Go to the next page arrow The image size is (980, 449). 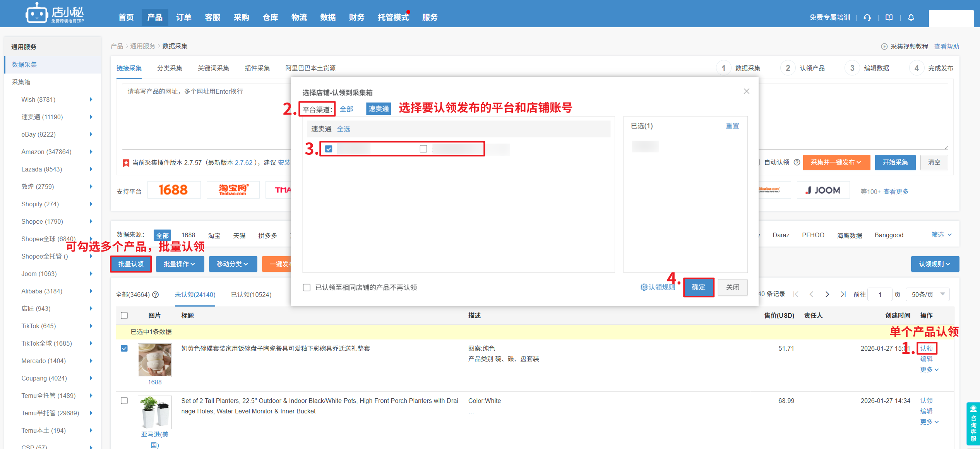tap(827, 295)
